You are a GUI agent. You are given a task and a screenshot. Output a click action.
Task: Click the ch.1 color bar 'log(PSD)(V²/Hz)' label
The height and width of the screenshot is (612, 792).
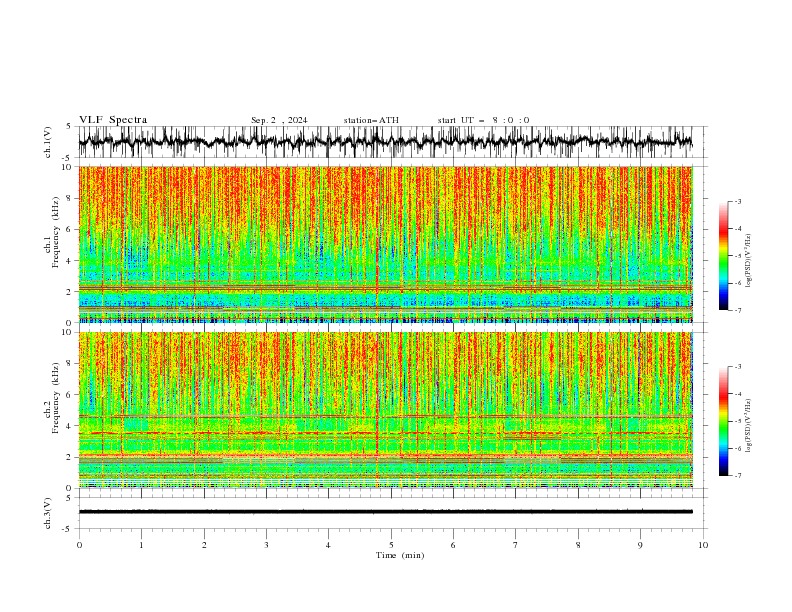coord(749,261)
